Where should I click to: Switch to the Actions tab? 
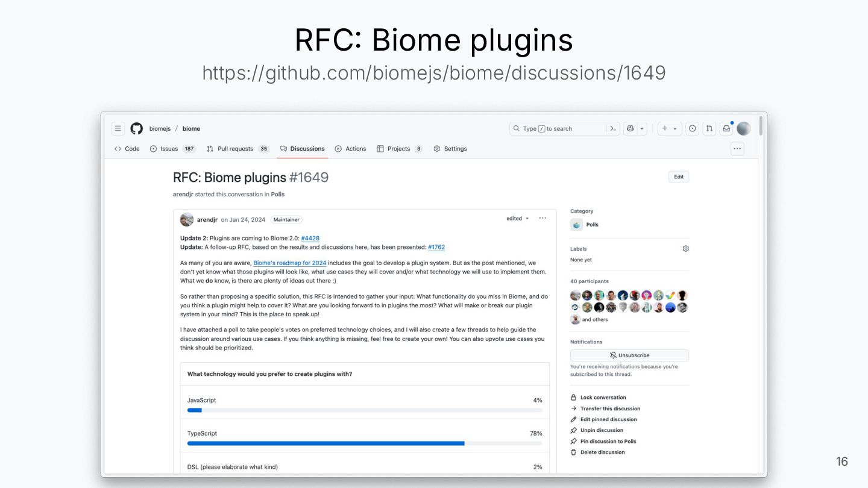pyautogui.click(x=350, y=149)
